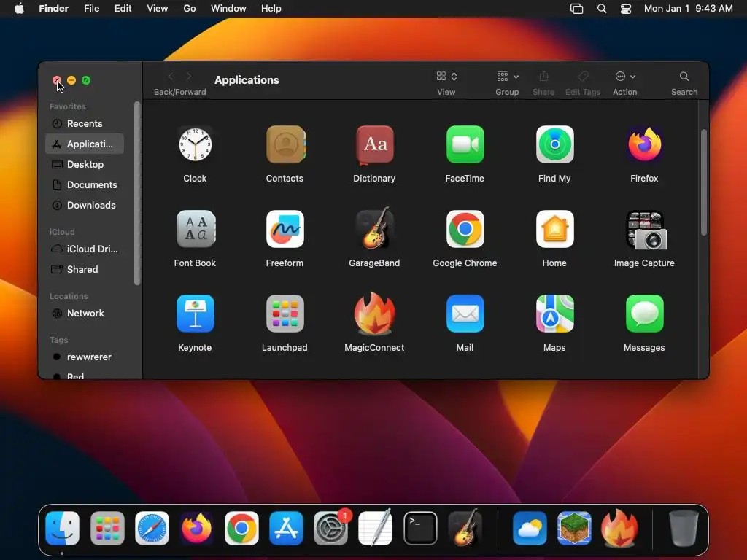Open the Edit menu
The image size is (747, 560).
click(x=123, y=9)
